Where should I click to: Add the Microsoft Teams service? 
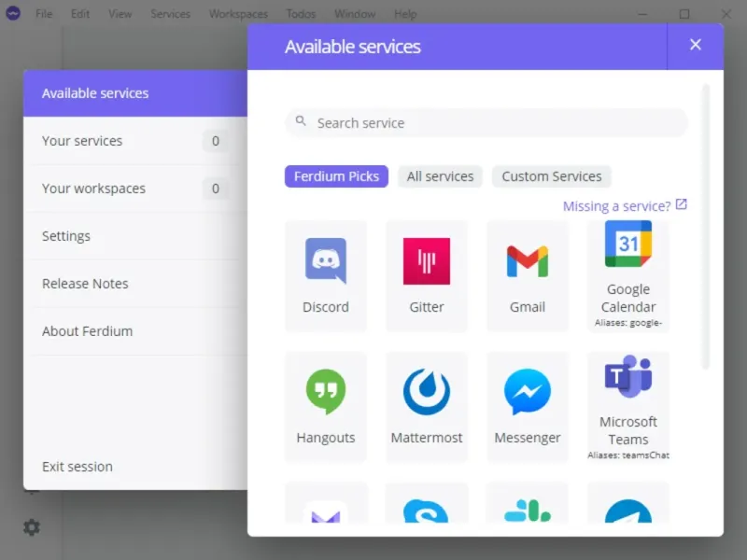tap(627, 407)
